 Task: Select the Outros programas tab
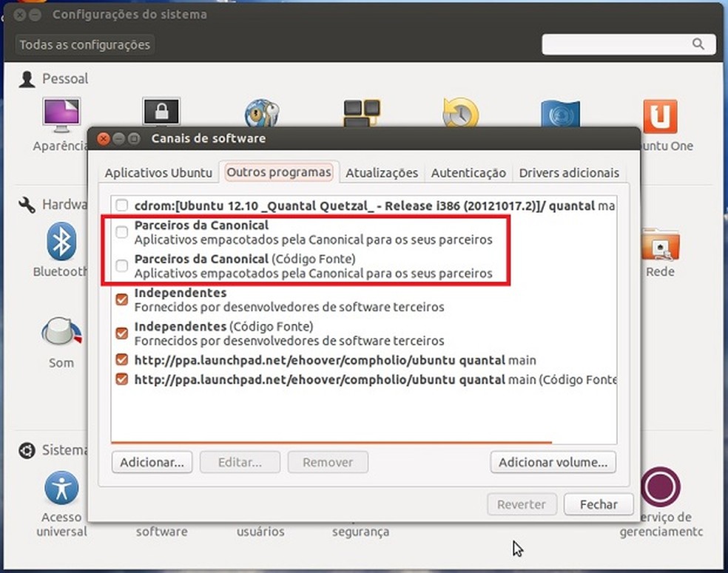(x=279, y=172)
